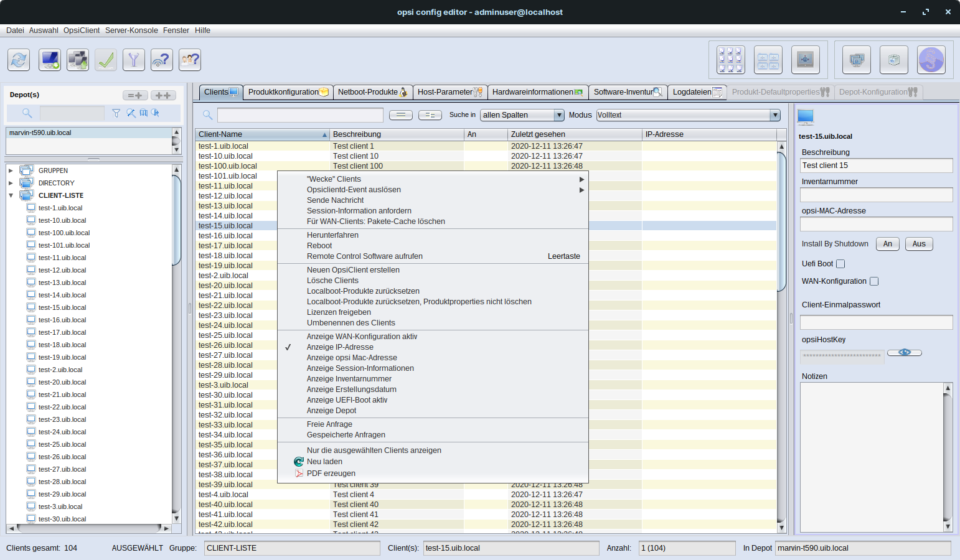Click the single-lines list view button

401,114
